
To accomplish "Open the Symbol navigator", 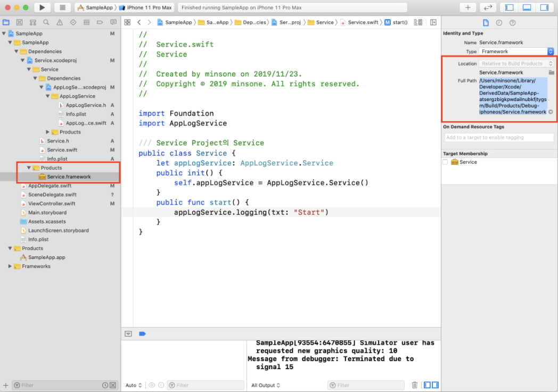I will (x=32, y=22).
